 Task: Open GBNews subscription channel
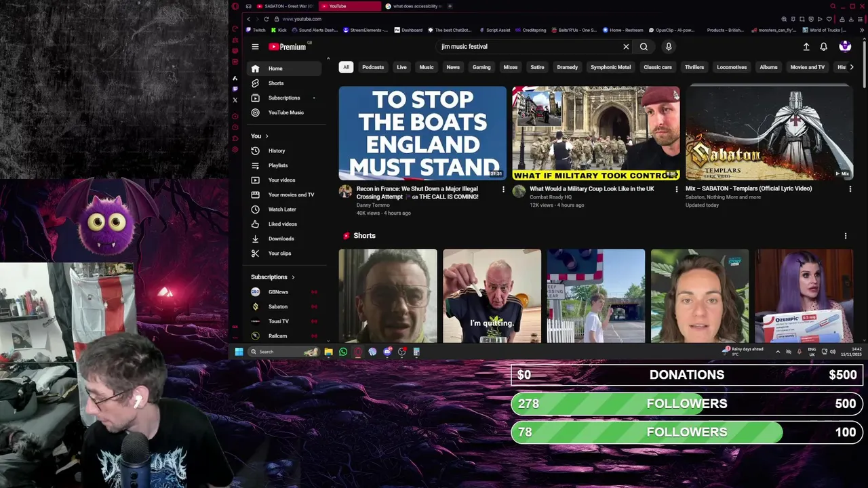pos(283,292)
